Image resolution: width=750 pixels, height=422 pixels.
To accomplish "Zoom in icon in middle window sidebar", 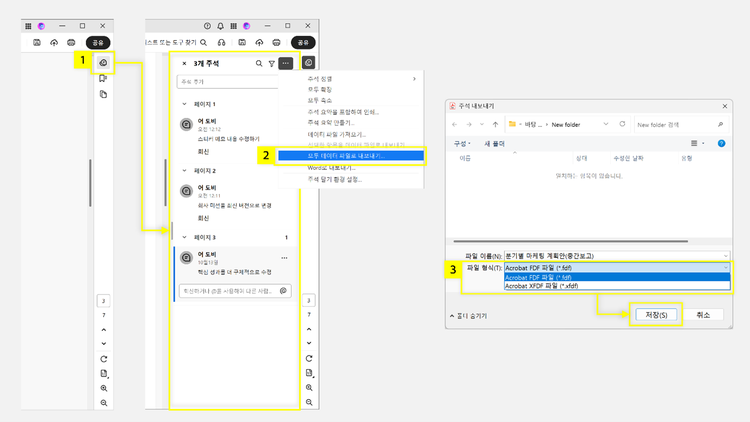I will tap(309, 388).
